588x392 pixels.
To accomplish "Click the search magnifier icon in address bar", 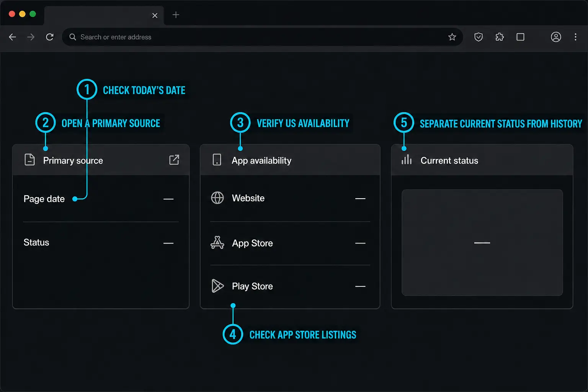I will (73, 37).
